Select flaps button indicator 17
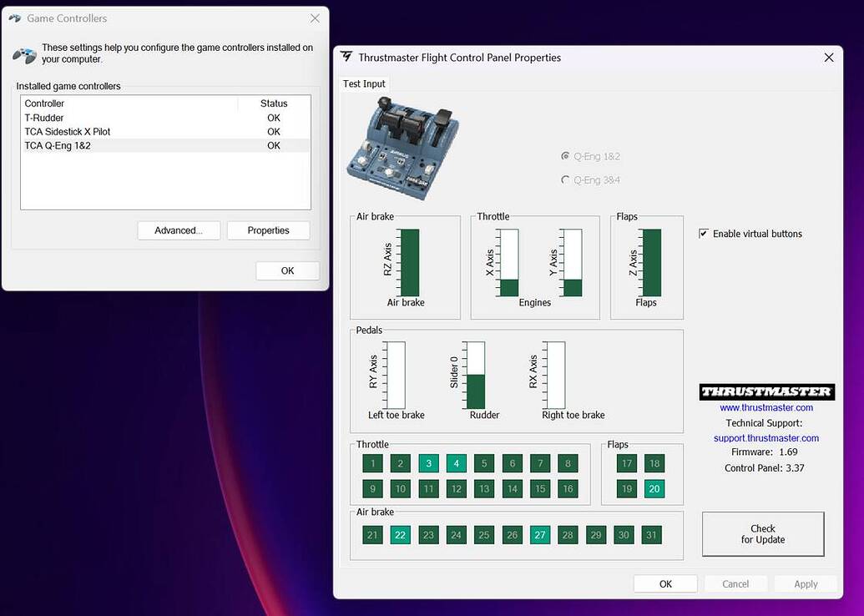864x616 pixels. [x=627, y=463]
